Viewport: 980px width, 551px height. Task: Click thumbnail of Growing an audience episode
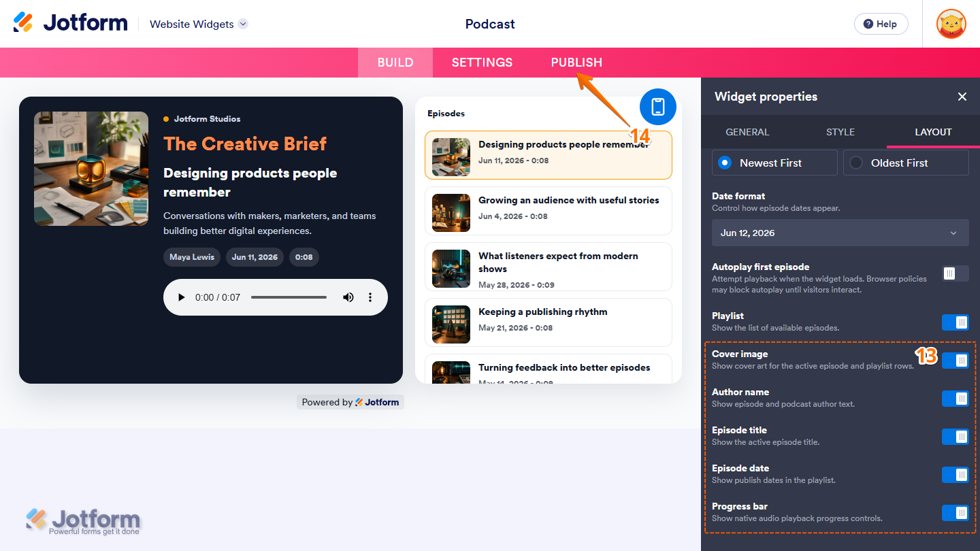[x=451, y=213]
